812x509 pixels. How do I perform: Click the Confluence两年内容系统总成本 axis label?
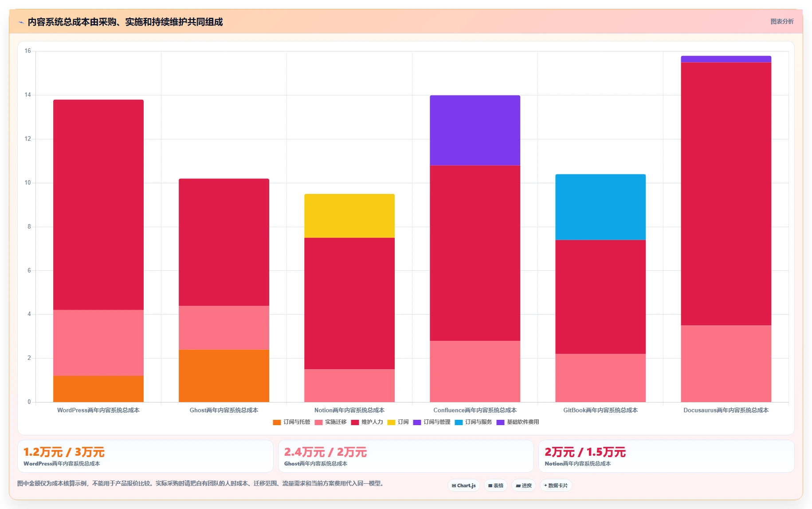tap(475, 410)
